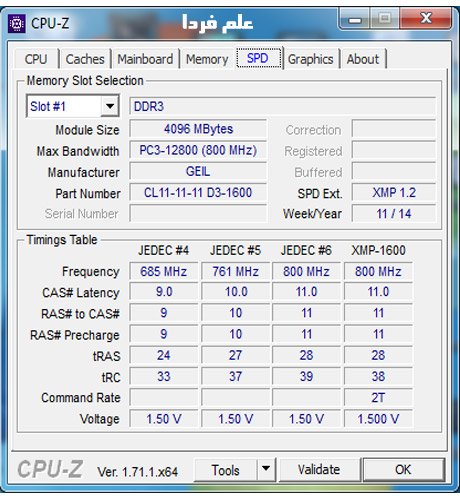Open the Caches tab
The height and width of the screenshot is (500, 460).
point(85,59)
